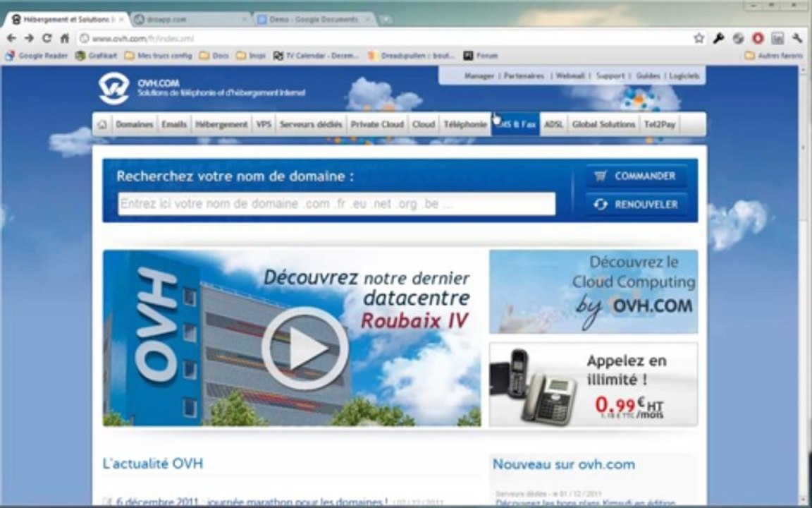Expand the Autres favoris folder
812x508 pixels.
pos(774,56)
